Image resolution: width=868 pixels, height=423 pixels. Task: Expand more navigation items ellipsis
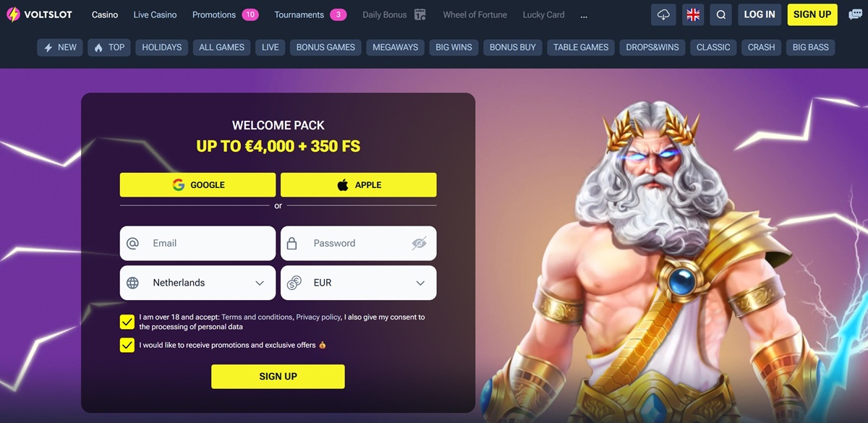(x=584, y=14)
